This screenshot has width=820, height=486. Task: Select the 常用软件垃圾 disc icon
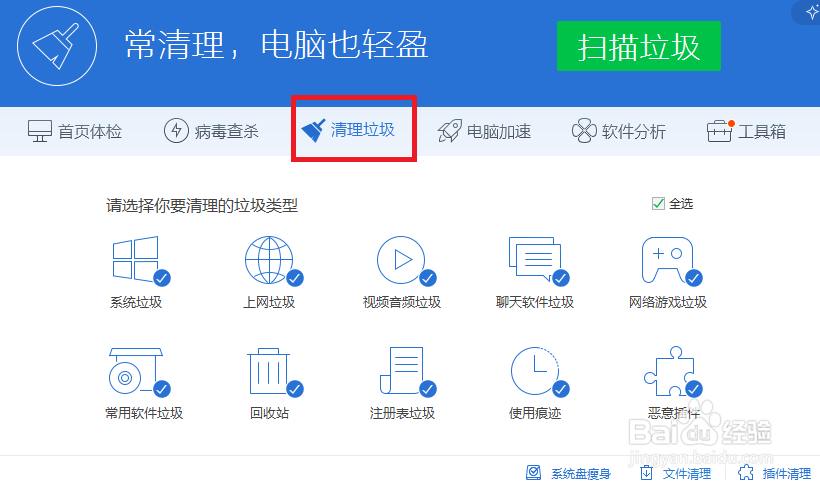tap(135, 370)
